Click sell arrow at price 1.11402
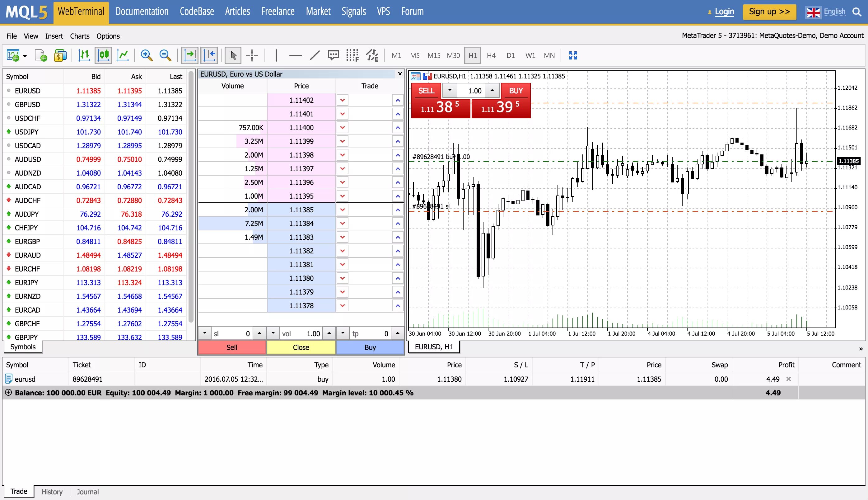The width and height of the screenshot is (868, 500). click(x=343, y=100)
